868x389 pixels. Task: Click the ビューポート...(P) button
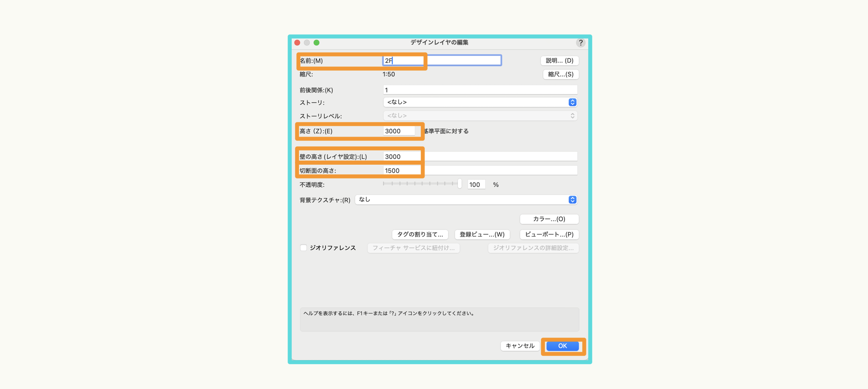coord(549,234)
